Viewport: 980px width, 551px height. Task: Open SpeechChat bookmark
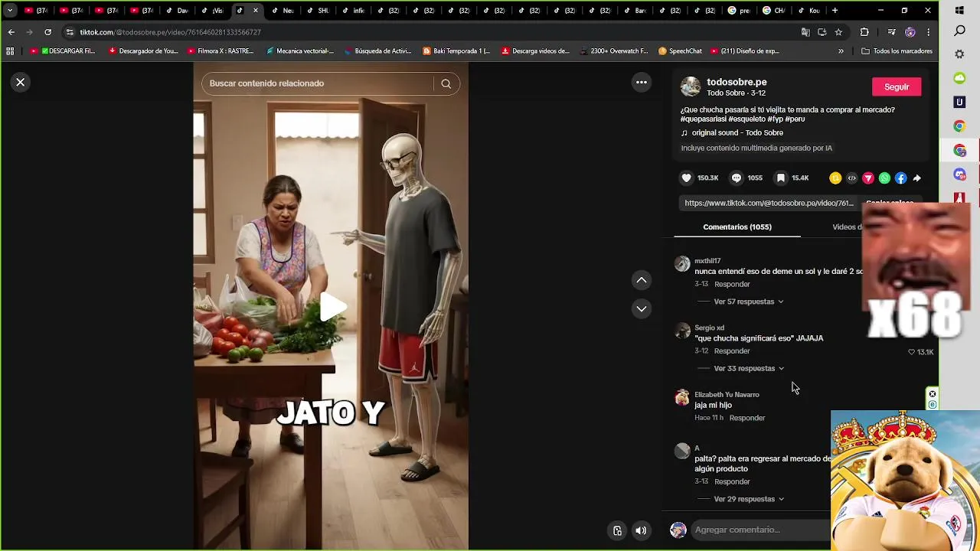(x=680, y=51)
